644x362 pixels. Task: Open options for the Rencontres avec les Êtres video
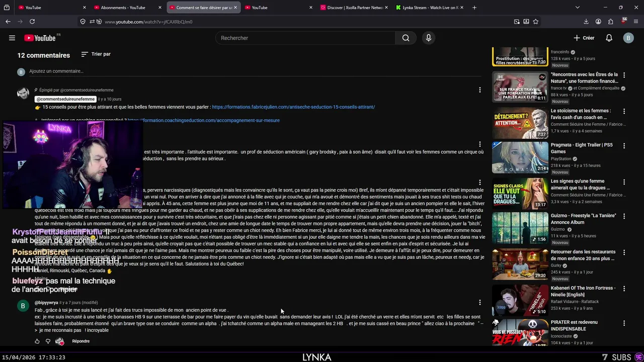(x=624, y=75)
